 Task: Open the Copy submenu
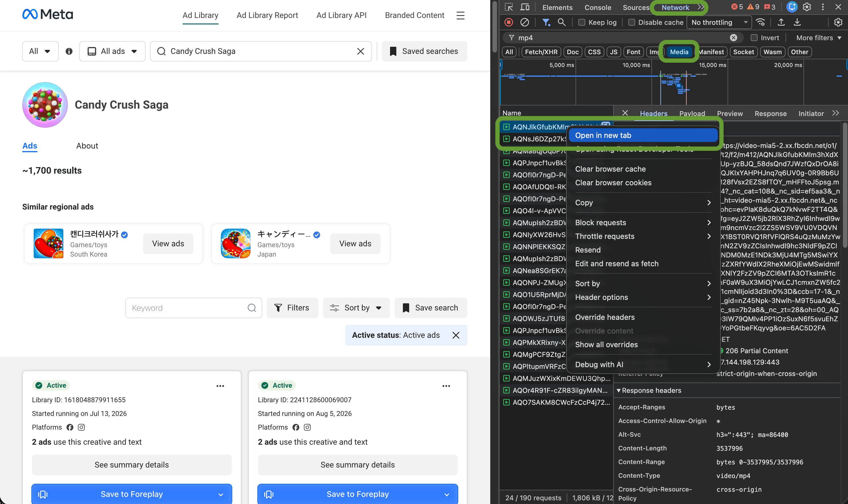coord(643,202)
